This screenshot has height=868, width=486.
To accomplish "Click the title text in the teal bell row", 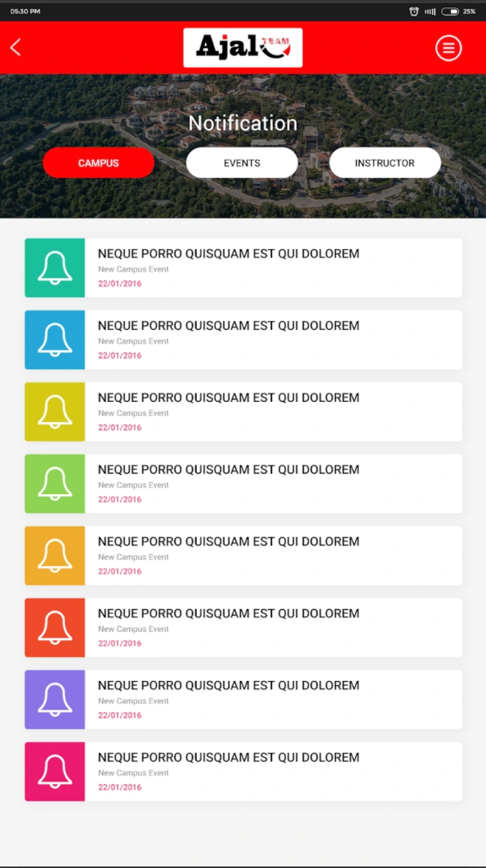I will [228, 254].
